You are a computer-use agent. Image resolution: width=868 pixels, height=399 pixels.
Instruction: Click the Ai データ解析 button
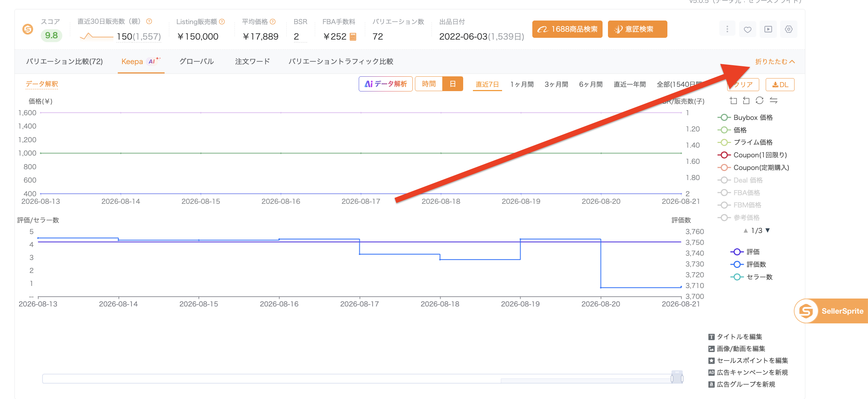(386, 84)
